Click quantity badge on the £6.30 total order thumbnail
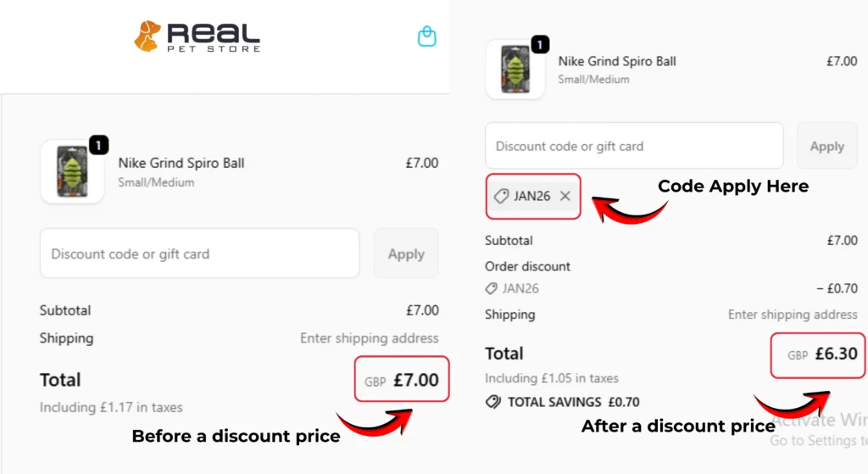The height and width of the screenshot is (474, 868). click(x=540, y=45)
